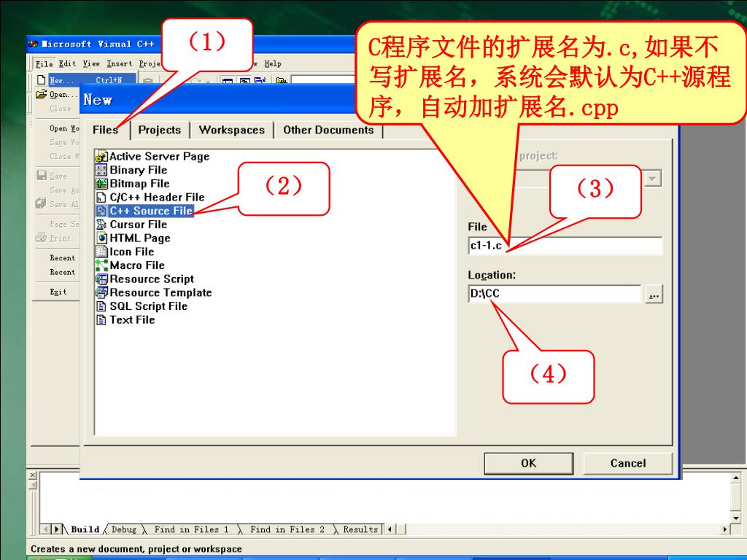Switch to Find in Files 1 tab

click(x=192, y=529)
